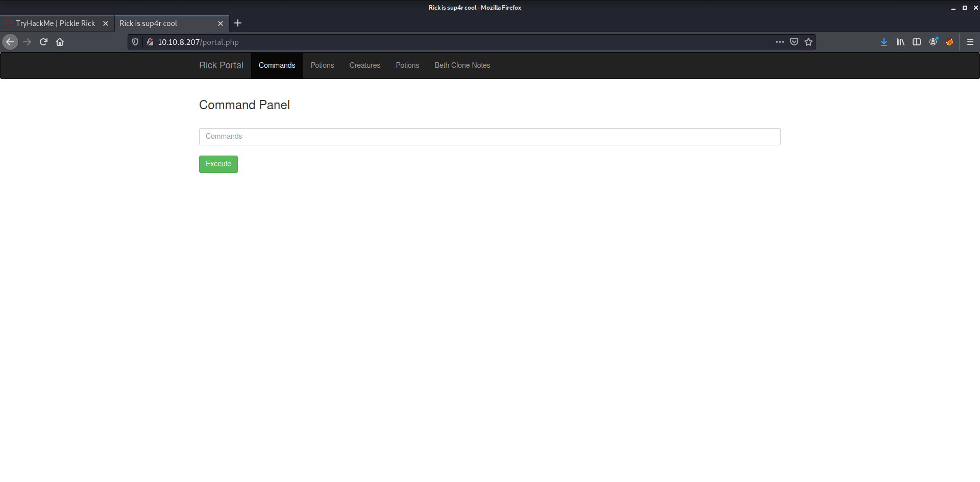Toggle the sidebar view

click(917, 42)
